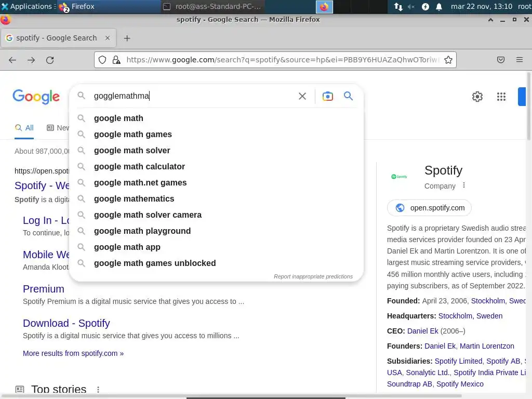Viewport: 532px width, 399px height.
Task: Clear the search box text
Action: [302, 96]
